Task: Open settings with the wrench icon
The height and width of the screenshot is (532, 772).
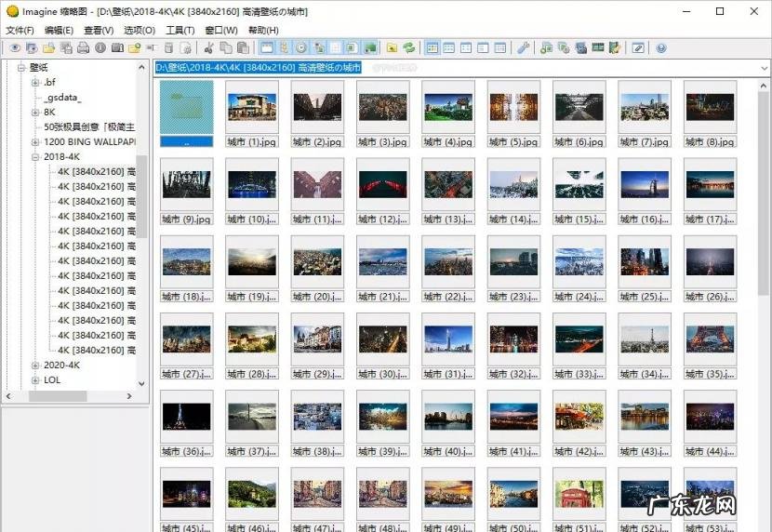Action: tap(523, 47)
